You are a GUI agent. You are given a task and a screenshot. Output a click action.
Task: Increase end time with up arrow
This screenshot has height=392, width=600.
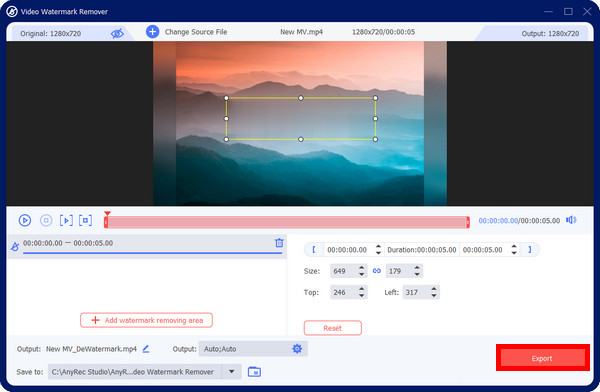tap(514, 247)
